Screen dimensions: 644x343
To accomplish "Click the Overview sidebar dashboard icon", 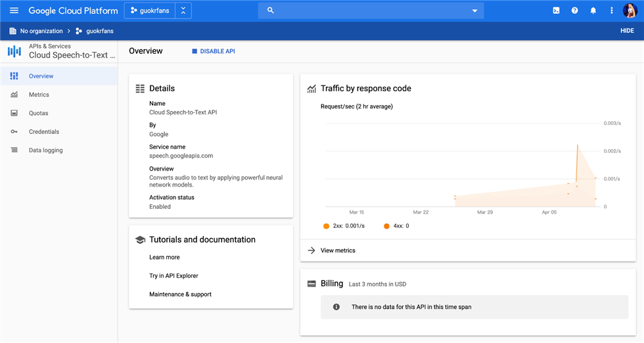I will point(14,76).
